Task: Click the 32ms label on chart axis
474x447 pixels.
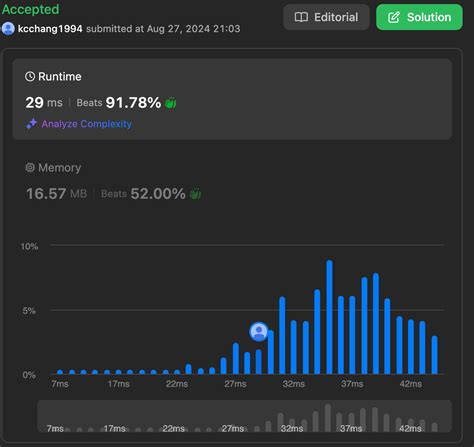Action: pyautogui.click(x=294, y=384)
